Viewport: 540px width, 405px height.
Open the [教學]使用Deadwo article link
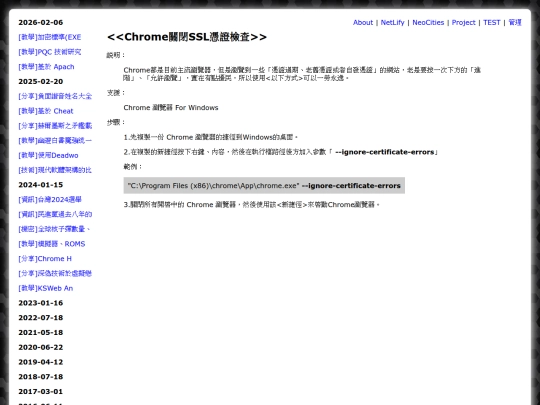(x=48, y=155)
